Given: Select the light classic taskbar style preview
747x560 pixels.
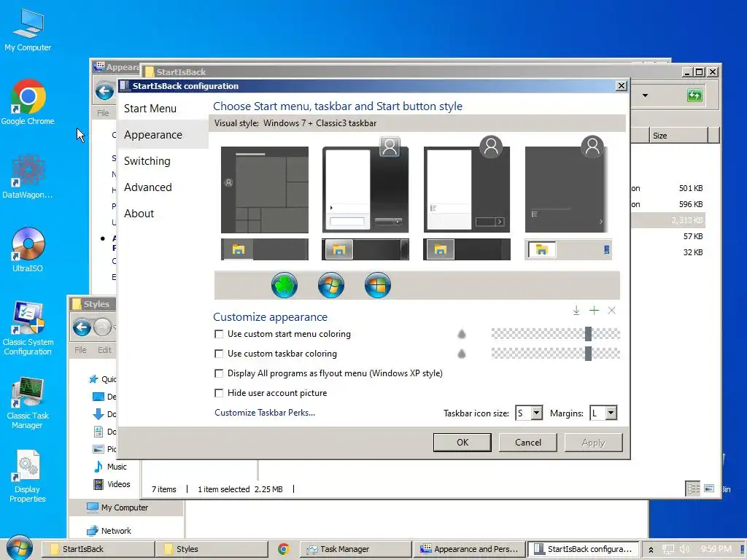Looking at the screenshot, I should [568, 249].
